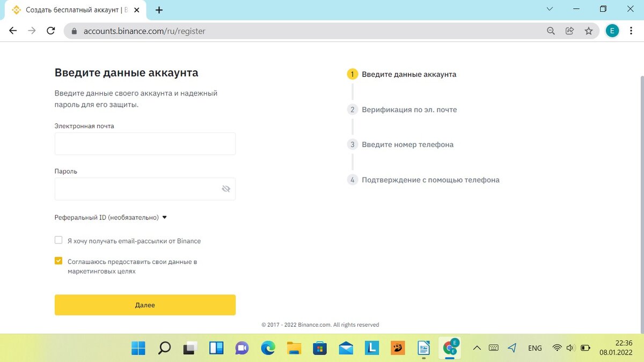Show hidden tray icons chevron

point(477,348)
